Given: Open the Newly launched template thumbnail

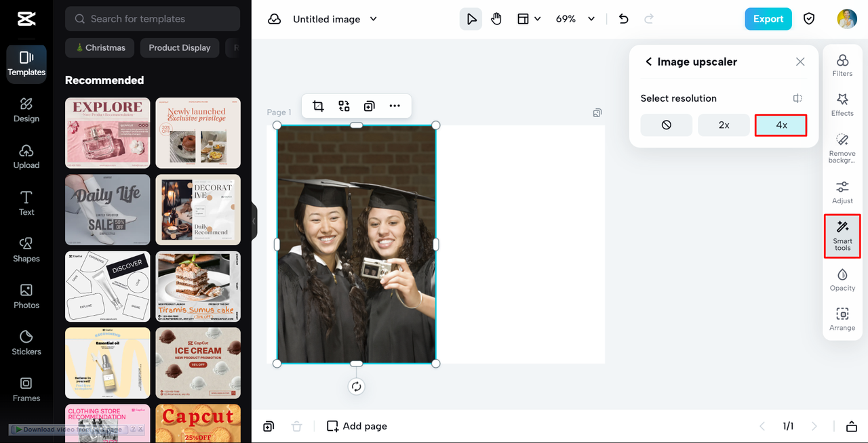Looking at the screenshot, I should coord(198,133).
